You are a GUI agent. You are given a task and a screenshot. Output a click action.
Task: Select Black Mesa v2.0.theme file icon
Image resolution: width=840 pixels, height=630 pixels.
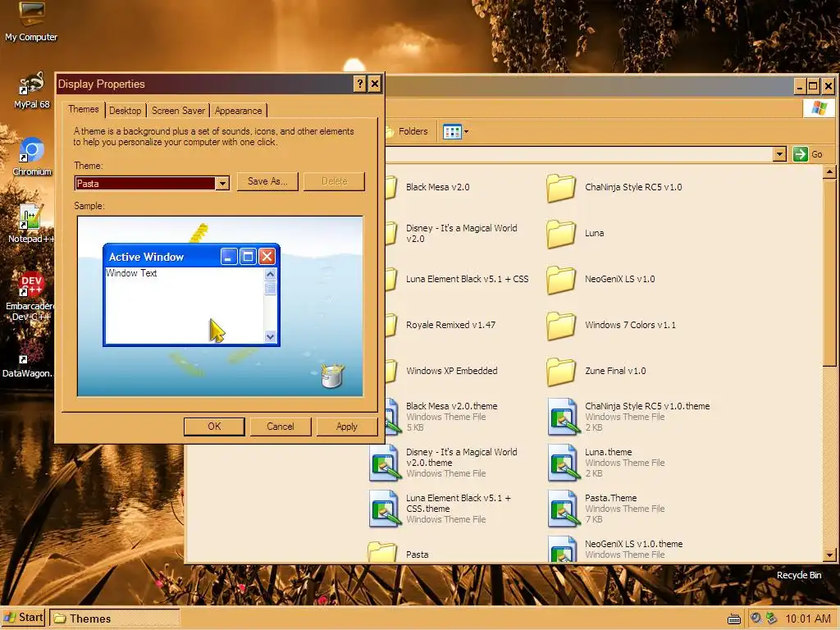pyautogui.click(x=392, y=416)
